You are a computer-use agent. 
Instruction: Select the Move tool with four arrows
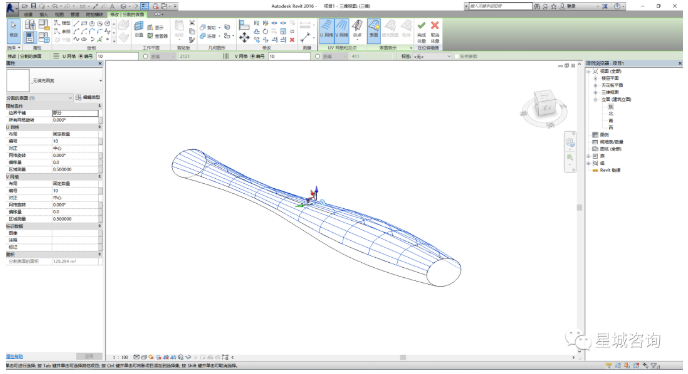coord(244,38)
